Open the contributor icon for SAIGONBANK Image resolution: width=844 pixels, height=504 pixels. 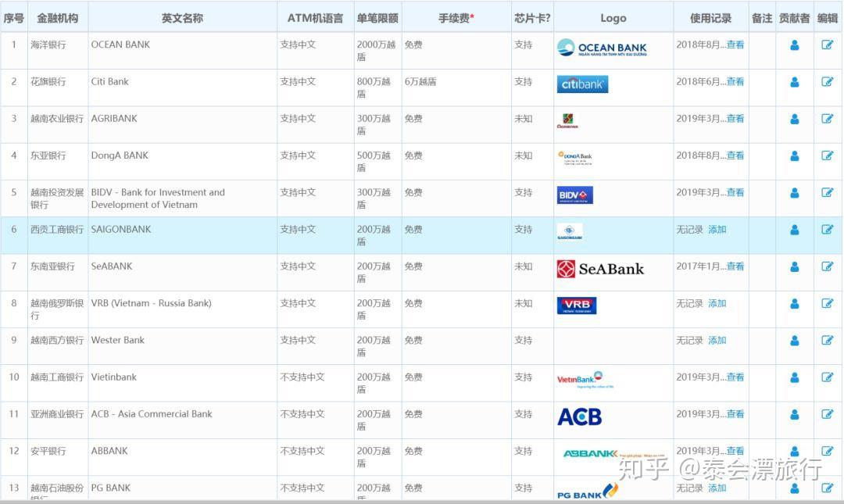tap(794, 229)
